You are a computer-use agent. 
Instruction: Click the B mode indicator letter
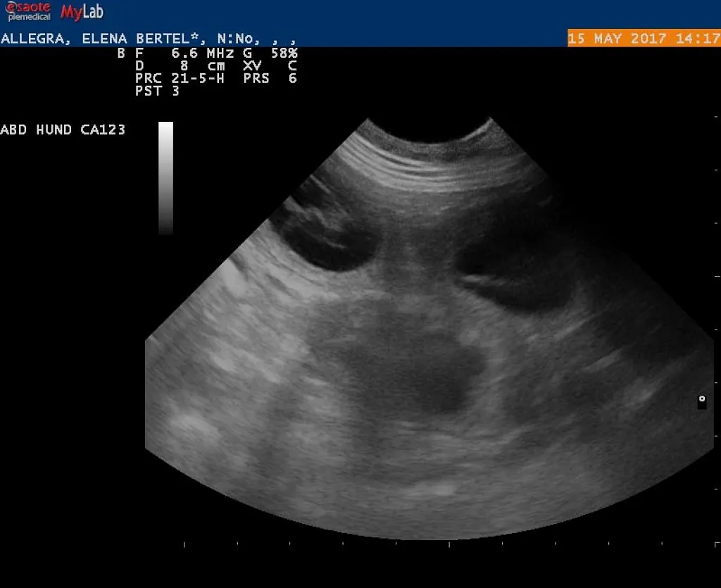tap(121, 53)
